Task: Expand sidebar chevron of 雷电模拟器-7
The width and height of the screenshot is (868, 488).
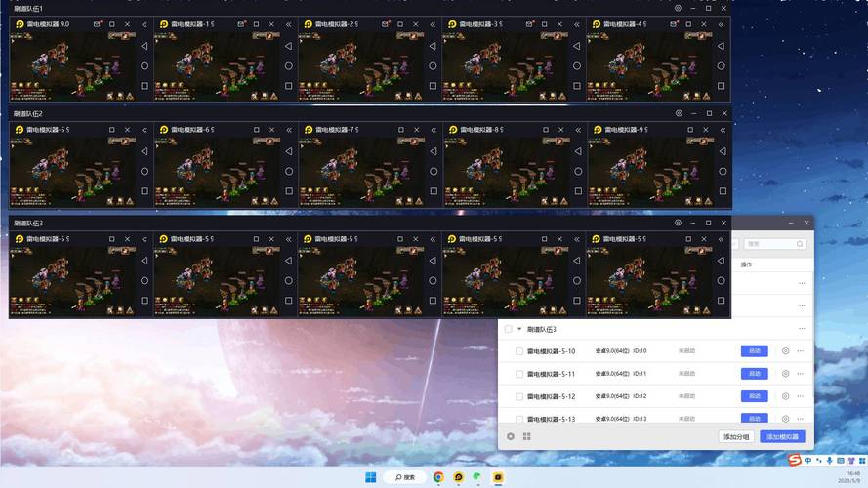Action: click(434, 130)
